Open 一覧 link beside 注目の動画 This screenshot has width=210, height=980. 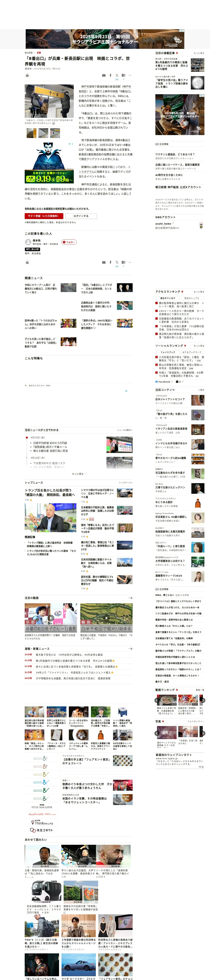click(130, 598)
